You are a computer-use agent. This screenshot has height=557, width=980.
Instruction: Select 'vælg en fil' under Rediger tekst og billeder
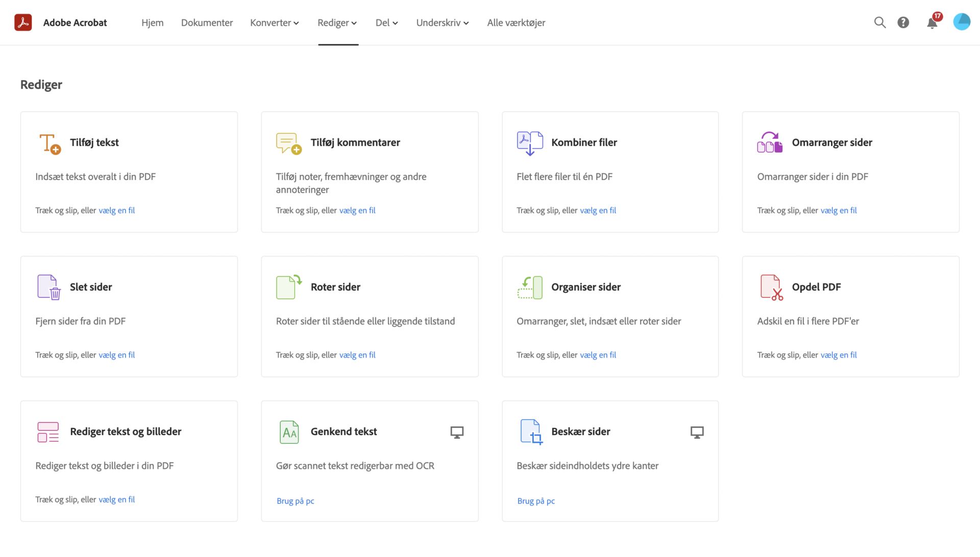[x=116, y=499]
